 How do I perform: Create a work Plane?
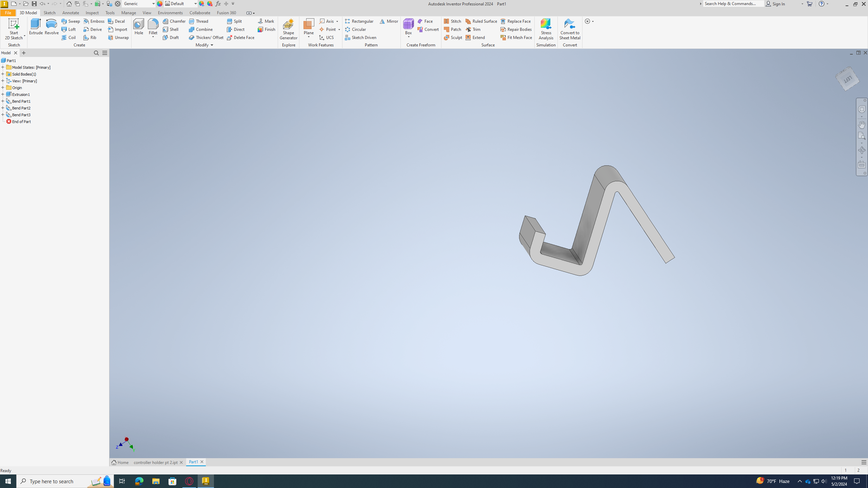click(x=309, y=27)
